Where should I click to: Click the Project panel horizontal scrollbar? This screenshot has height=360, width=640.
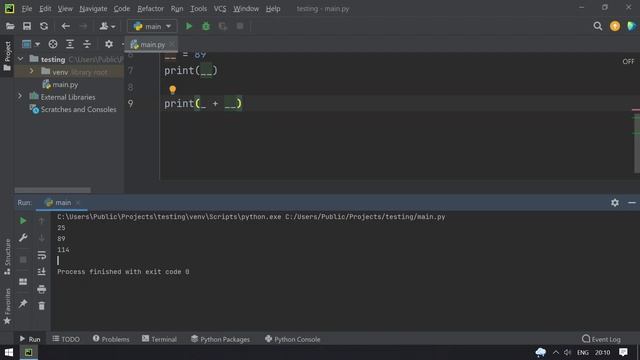point(53,190)
